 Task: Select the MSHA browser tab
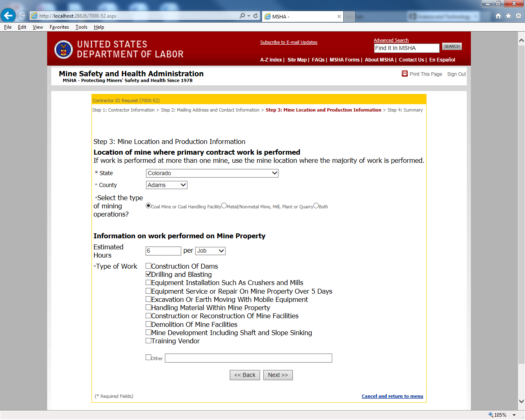coord(303,16)
